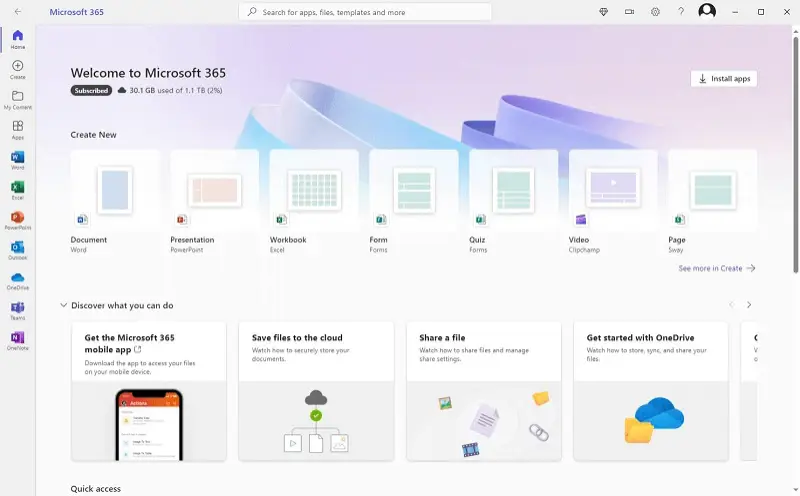Open the Get started with OneDrive card
This screenshot has height=496, width=800.
coord(651,391)
